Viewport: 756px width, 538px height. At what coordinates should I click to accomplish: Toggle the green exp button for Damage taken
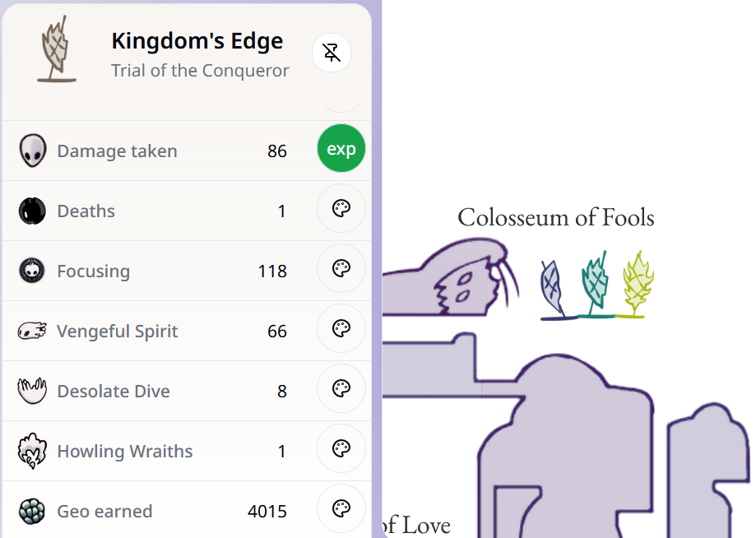[x=341, y=149]
